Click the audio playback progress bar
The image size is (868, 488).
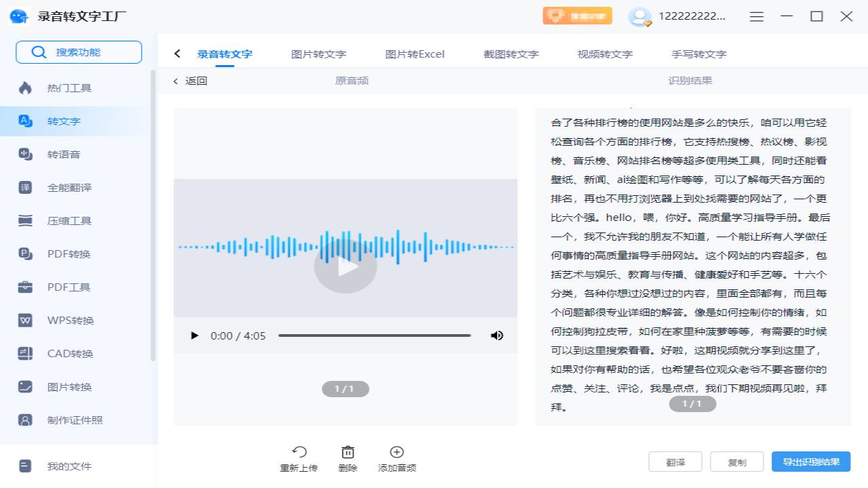tap(375, 335)
